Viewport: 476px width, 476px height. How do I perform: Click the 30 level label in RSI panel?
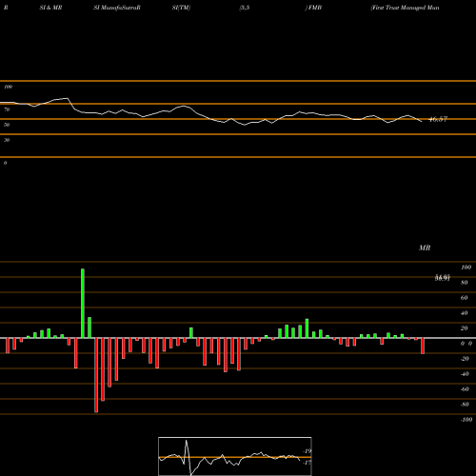click(7, 140)
